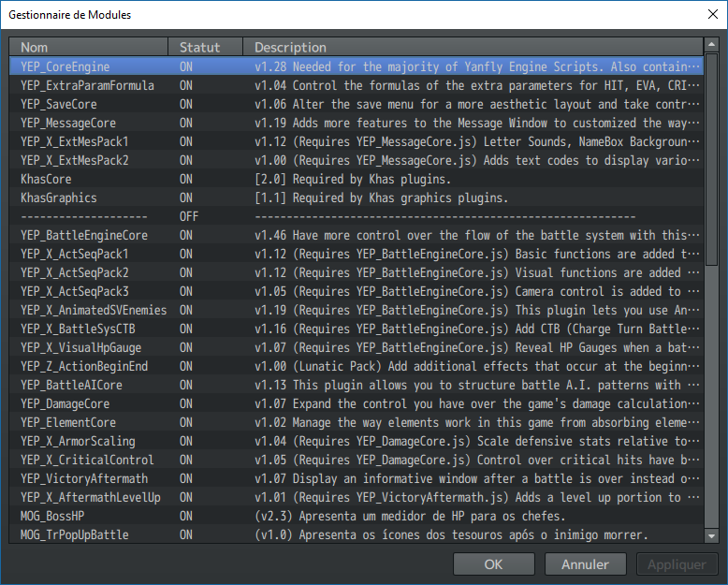Screen dimensions: 728x585
Task: Click the Description column header
Action: pyautogui.click(x=473, y=48)
